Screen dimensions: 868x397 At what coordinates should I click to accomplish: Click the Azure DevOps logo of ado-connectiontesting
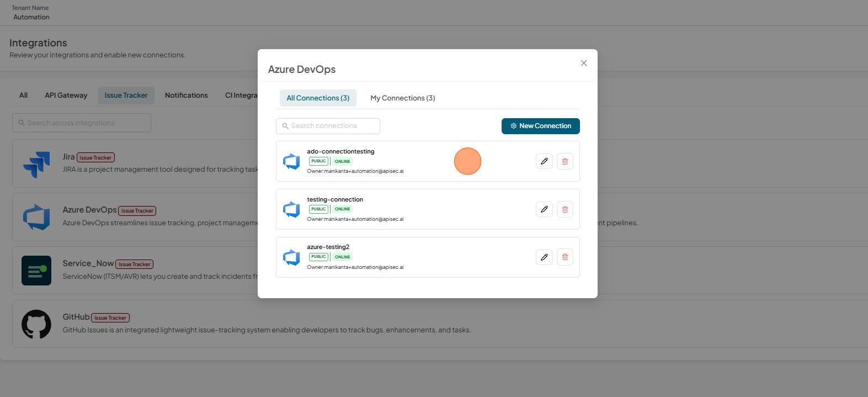(291, 161)
